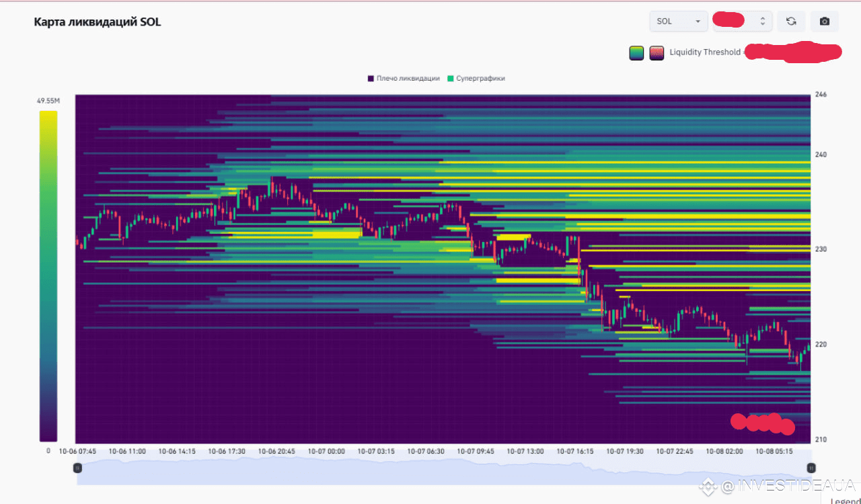Click the camera snapshot icon
The width and height of the screenshot is (861, 504).
click(824, 22)
